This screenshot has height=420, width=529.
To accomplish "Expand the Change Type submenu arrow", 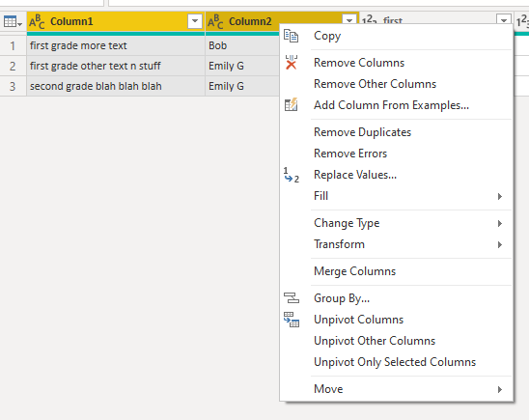I will click(x=500, y=223).
